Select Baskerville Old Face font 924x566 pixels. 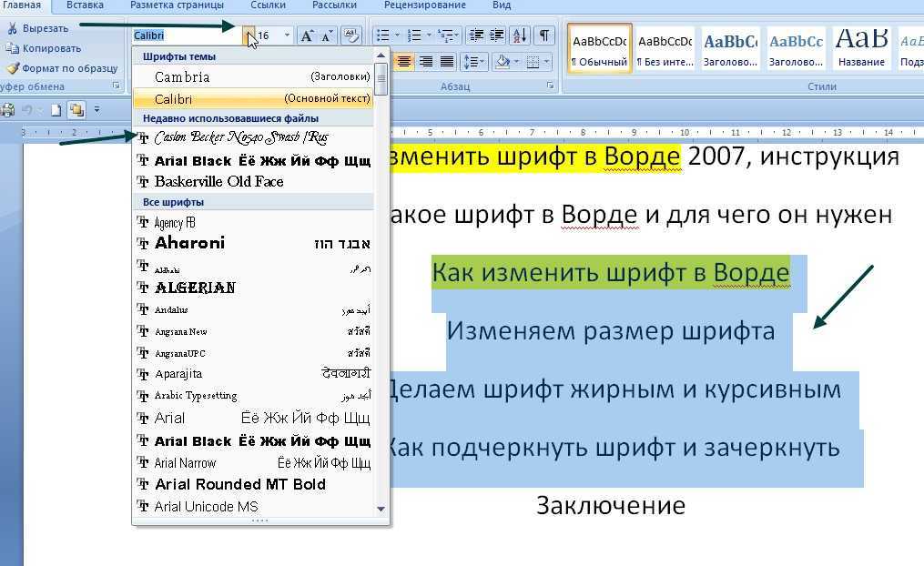click(253, 182)
